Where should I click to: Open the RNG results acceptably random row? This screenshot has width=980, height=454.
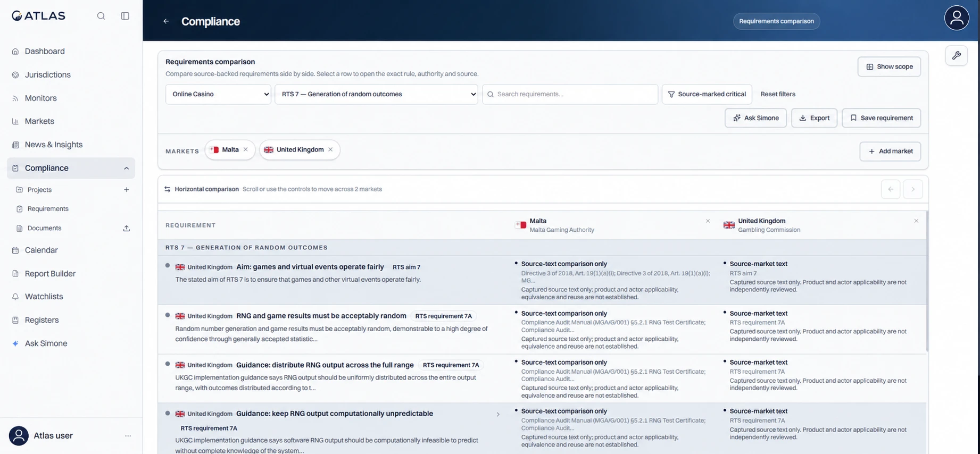pyautogui.click(x=542, y=330)
